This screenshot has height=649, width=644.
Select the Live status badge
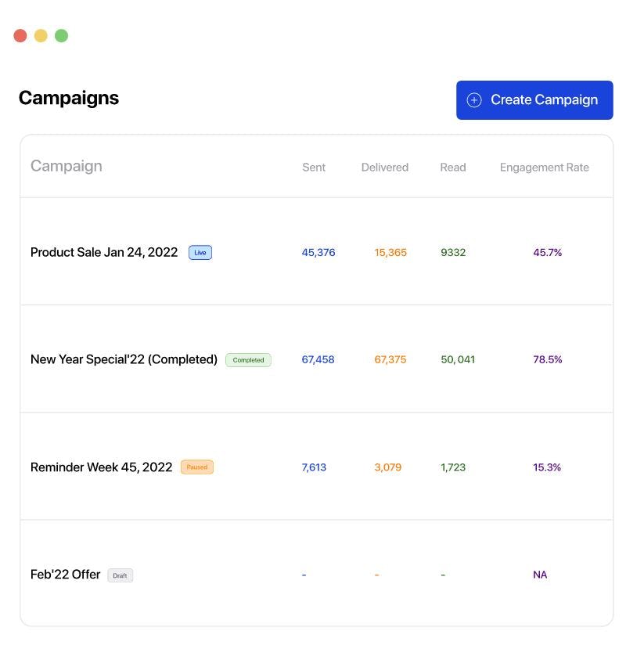[199, 252]
